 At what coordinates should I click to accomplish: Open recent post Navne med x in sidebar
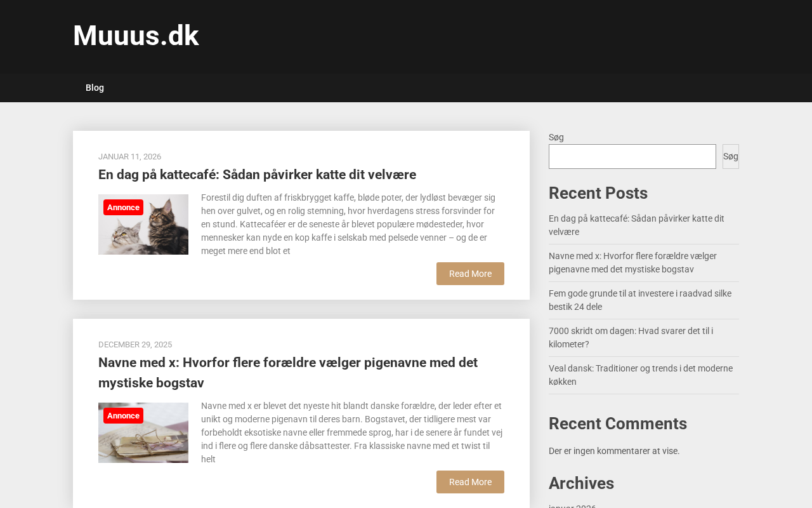point(632,262)
